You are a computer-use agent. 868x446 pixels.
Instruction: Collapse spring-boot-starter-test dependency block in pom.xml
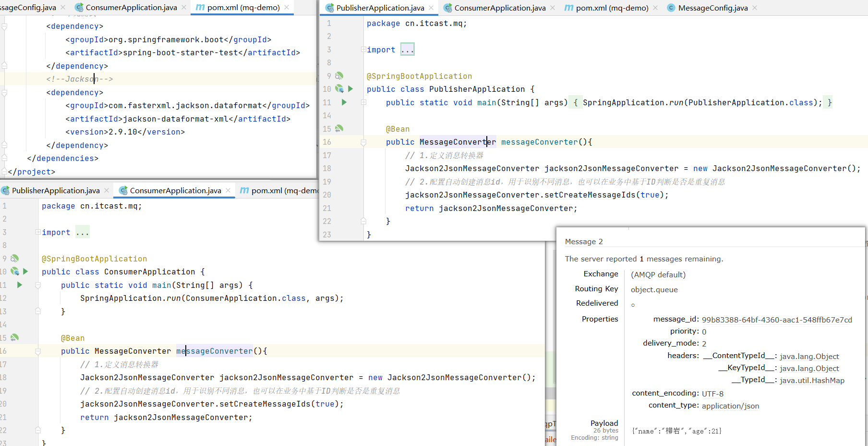(4, 26)
